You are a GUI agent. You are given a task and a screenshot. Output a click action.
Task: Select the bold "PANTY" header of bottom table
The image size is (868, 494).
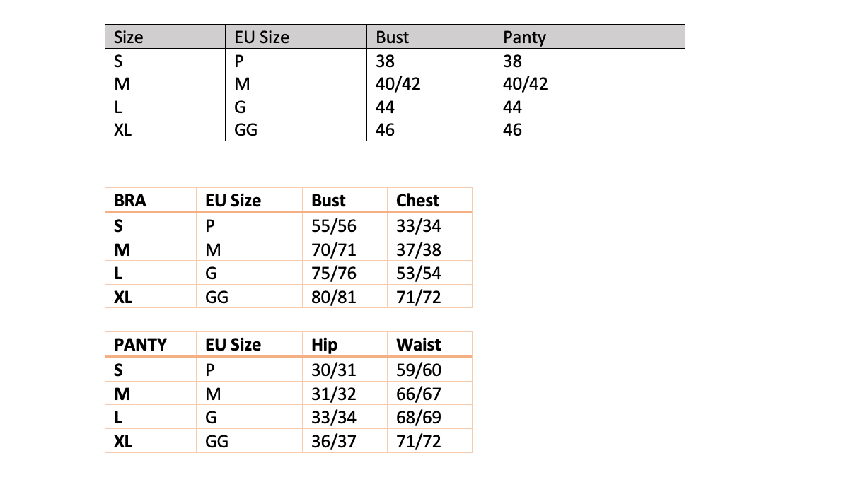(x=140, y=345)
